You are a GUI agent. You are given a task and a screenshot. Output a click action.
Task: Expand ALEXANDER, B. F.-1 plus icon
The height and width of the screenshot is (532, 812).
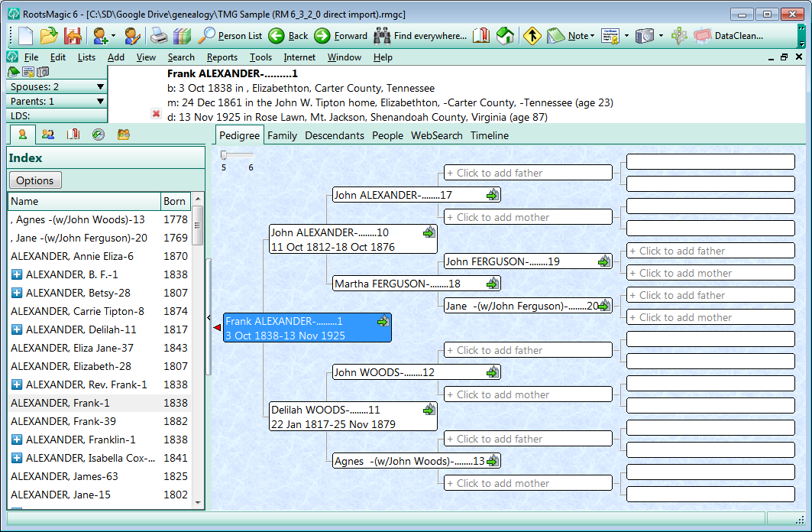(17, 274)
